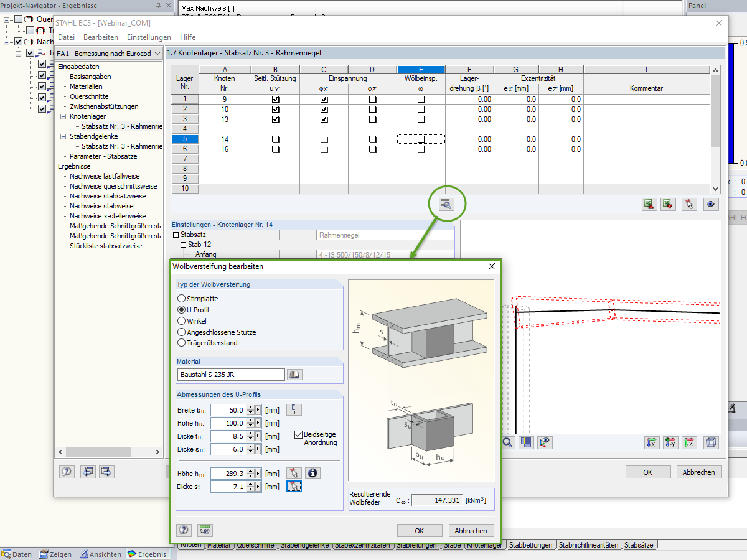
Task: Select Angeschlossene Stütze radio option
Action: [182, 332]
